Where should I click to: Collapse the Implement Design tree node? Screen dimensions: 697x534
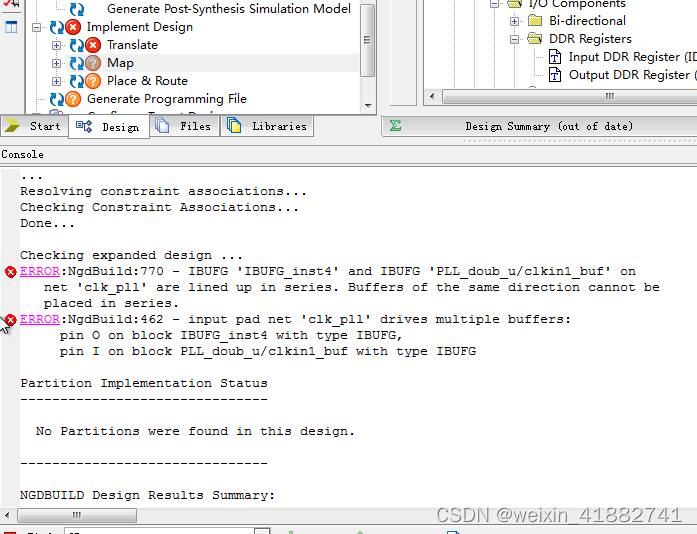tap(37, 27)
